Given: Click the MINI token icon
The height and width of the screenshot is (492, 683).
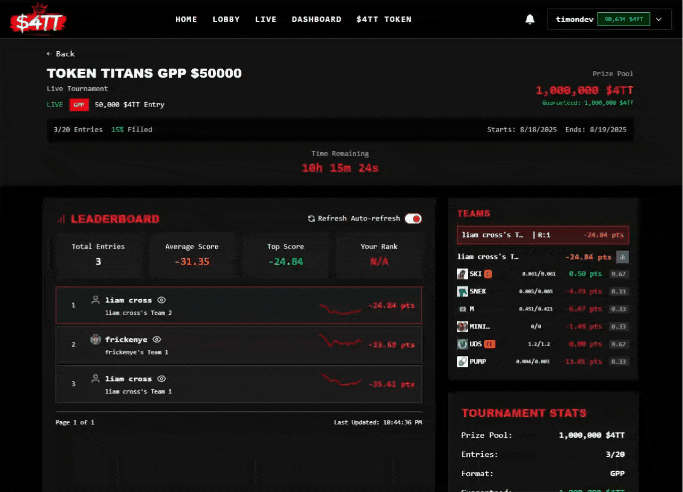Looking at the screenshot, I should pyautogui.click(x=462, y=326).
